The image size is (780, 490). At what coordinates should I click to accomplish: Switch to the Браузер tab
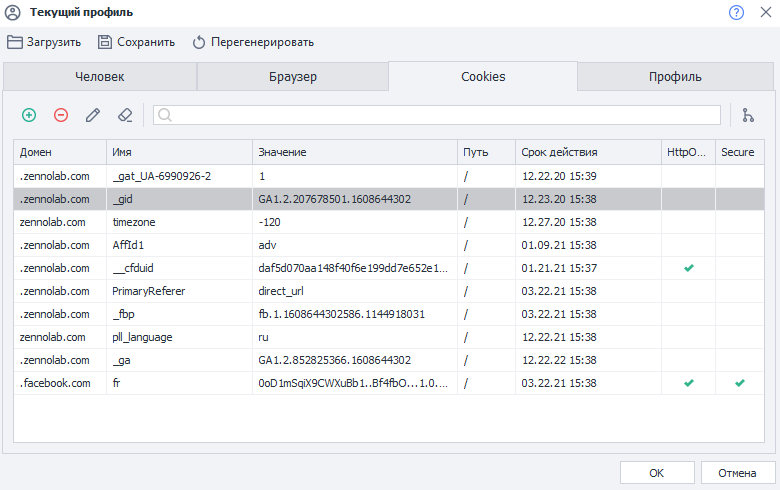point(292,77)
